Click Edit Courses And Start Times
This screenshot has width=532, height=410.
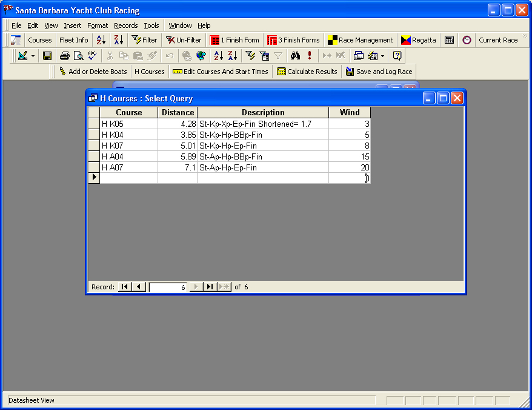[x=221, y=72]
